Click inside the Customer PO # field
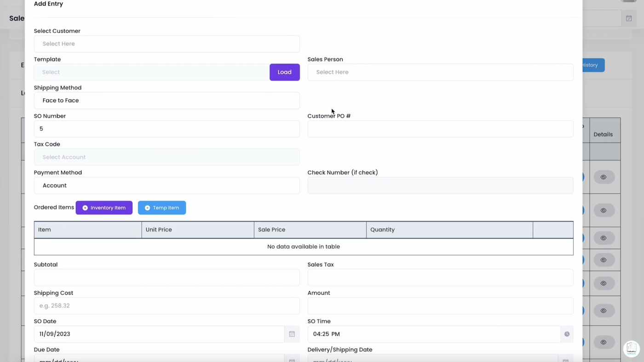The image size is (644, 362). click(x=440, y=128)
